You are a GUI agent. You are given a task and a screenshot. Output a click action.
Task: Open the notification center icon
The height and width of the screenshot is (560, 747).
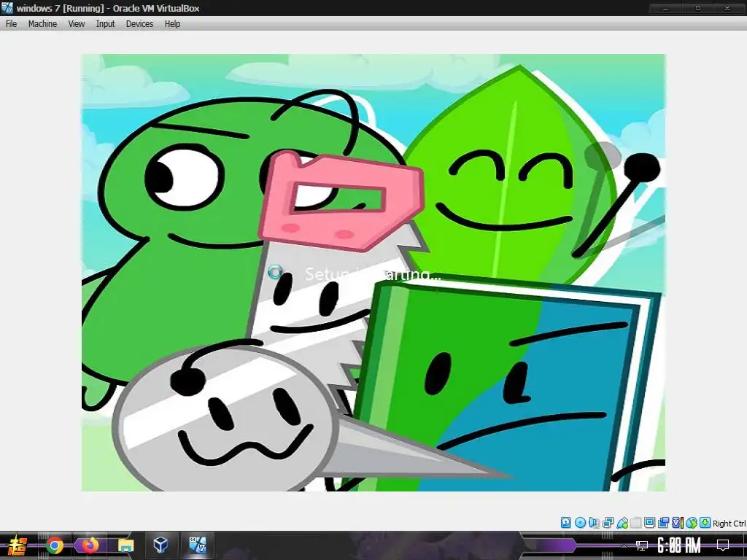(x=723, y=545)
